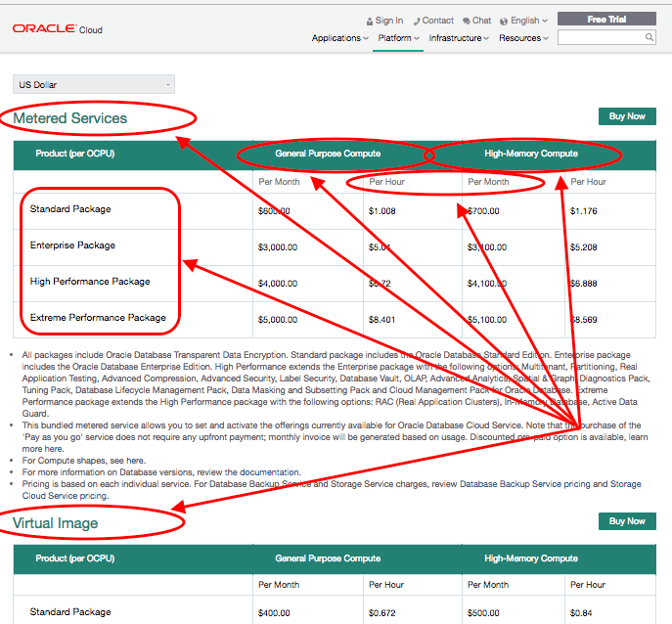
Task: Open the Contact link
Action: click(433, 21)
